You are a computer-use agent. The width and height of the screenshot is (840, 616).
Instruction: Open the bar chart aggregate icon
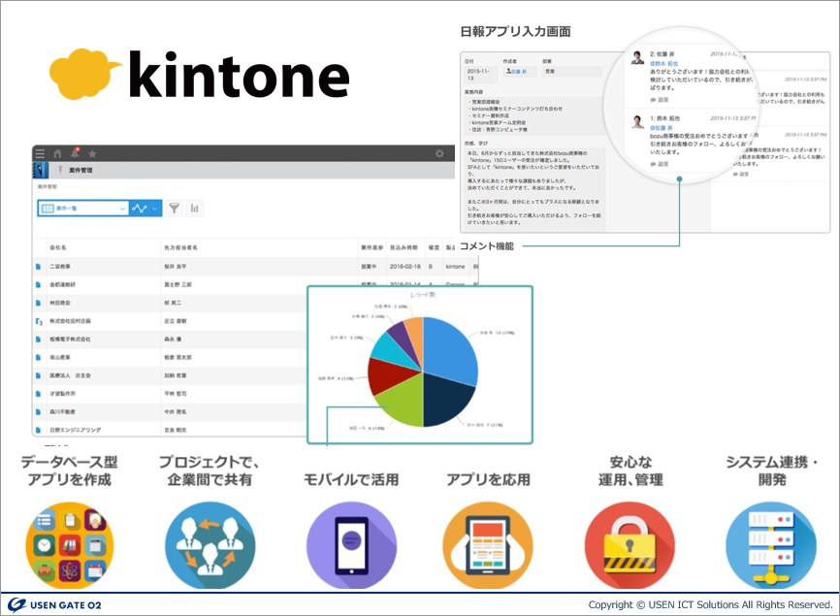pyautogui.click(x=194, y=208)
